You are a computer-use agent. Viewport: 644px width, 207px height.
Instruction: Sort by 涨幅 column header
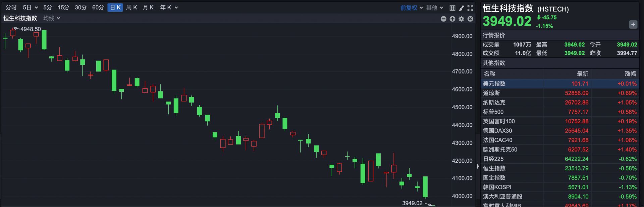point(630,74)
